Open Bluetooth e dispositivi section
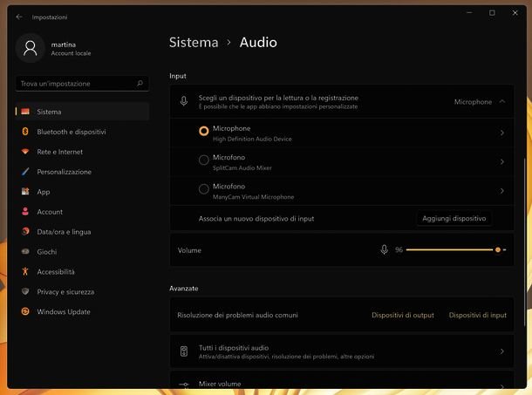 (82, 132)
